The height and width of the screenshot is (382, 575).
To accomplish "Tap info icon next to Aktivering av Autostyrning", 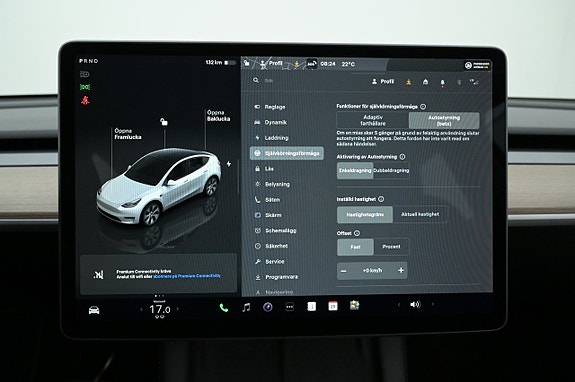I will pos(402,157).
